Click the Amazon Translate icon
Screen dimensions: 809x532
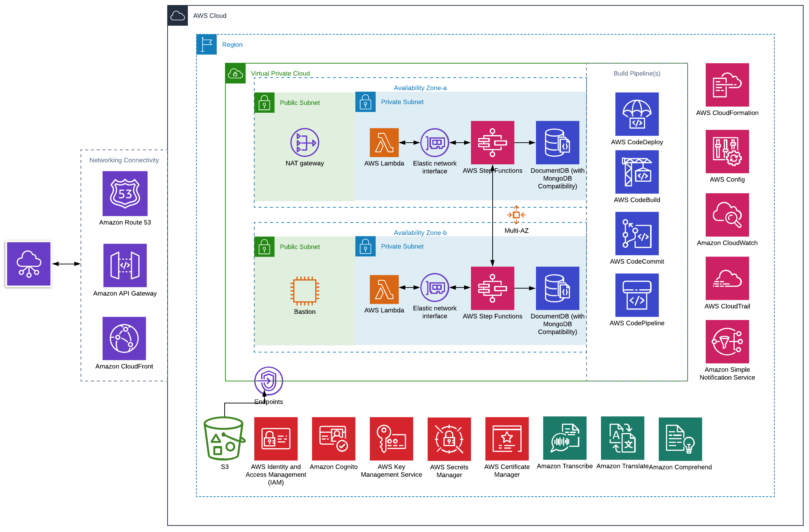click(623, 438)
